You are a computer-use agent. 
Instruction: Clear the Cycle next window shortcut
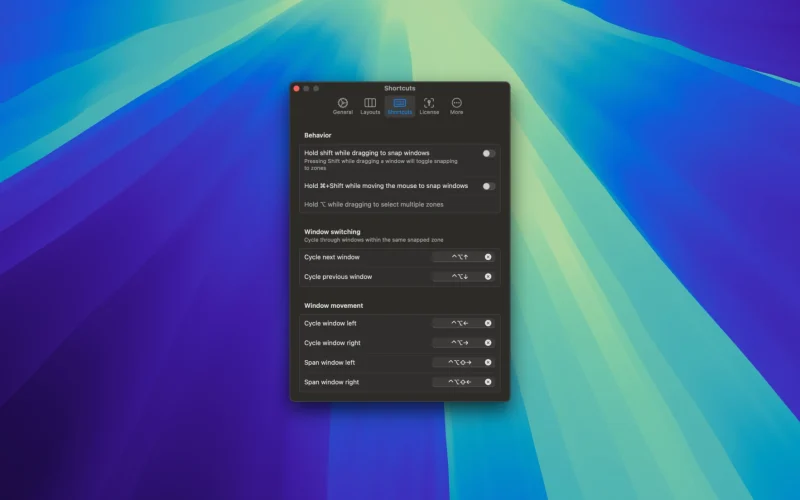488,257
